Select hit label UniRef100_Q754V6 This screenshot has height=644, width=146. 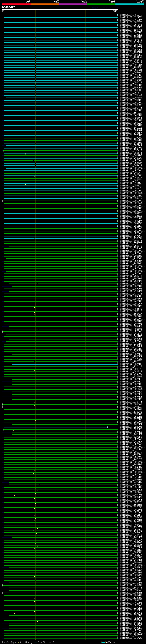pos(131,402)
